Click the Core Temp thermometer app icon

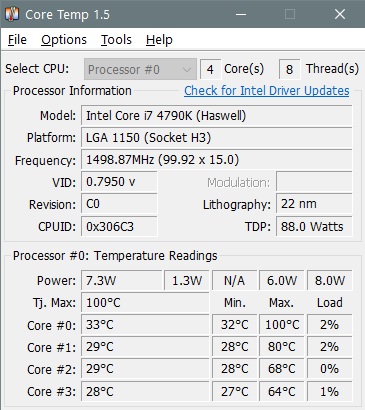12,14
